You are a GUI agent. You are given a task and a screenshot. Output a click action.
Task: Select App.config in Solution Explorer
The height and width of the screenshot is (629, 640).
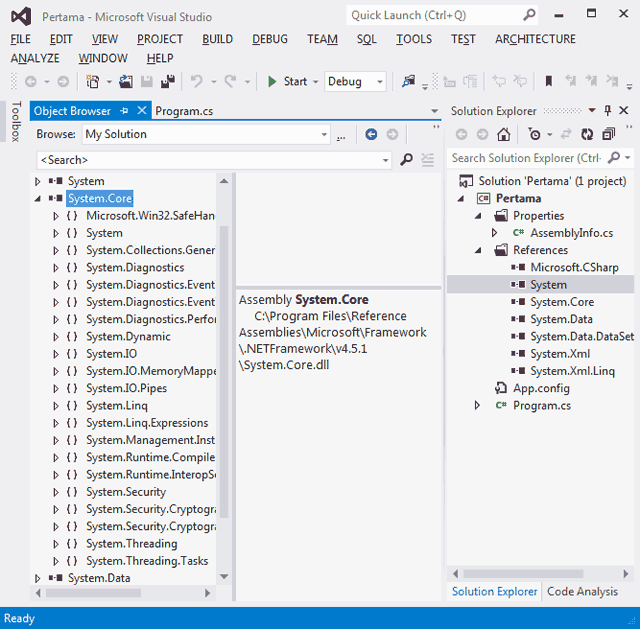click(x=541, y=388)
